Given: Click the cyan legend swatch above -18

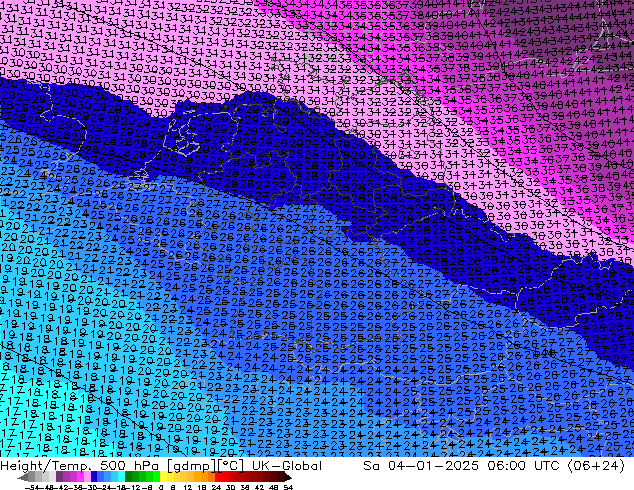Looking at the screenshot, I should [x=121, y=477].
